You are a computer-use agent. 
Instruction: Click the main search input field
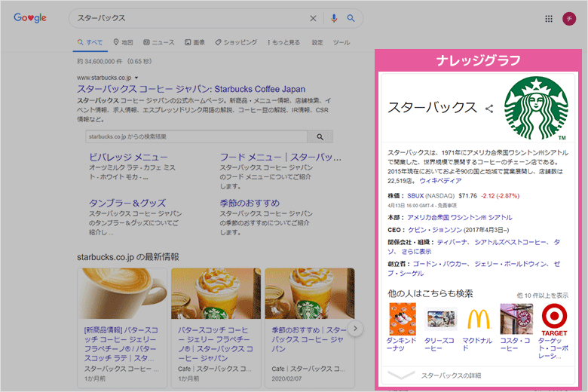click(x=191, y=18)
